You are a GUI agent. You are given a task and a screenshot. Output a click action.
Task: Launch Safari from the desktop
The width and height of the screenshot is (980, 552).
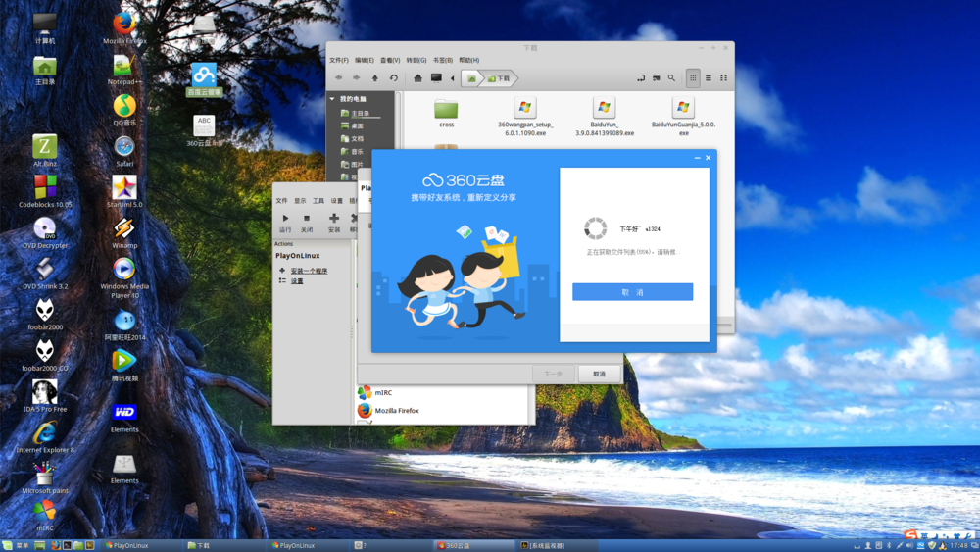coord(124,151)
